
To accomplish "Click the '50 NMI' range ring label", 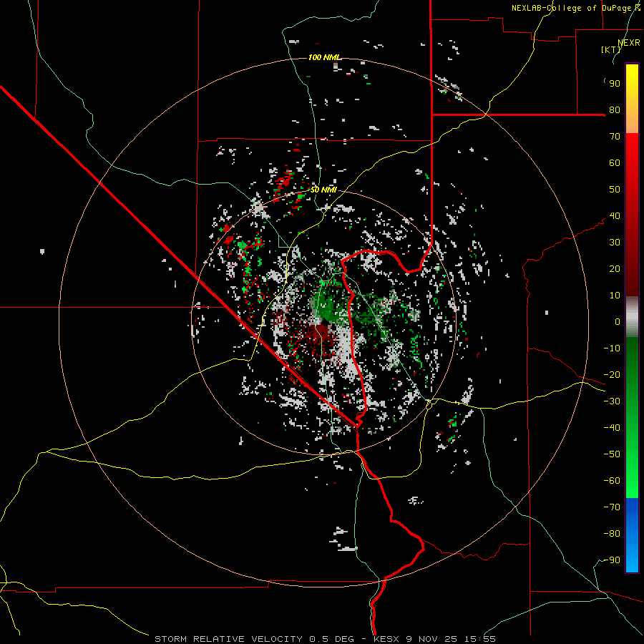I will click(x=323, y=190).
